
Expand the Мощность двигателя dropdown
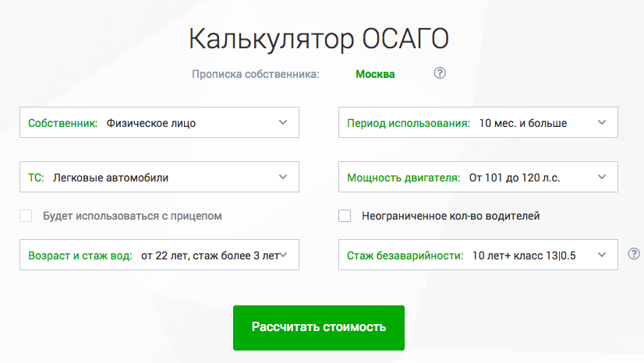point(477,177)
